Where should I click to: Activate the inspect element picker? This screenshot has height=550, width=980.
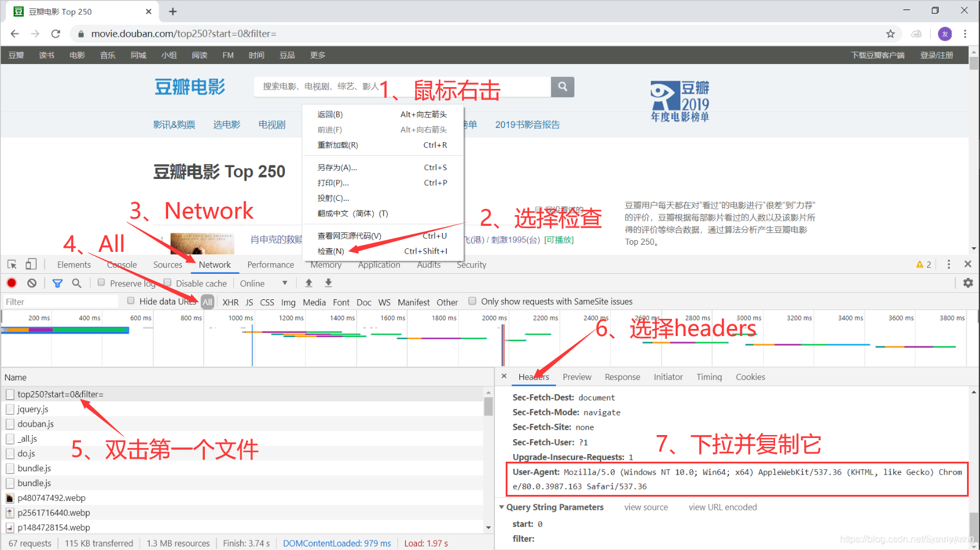tap(12, 264)
